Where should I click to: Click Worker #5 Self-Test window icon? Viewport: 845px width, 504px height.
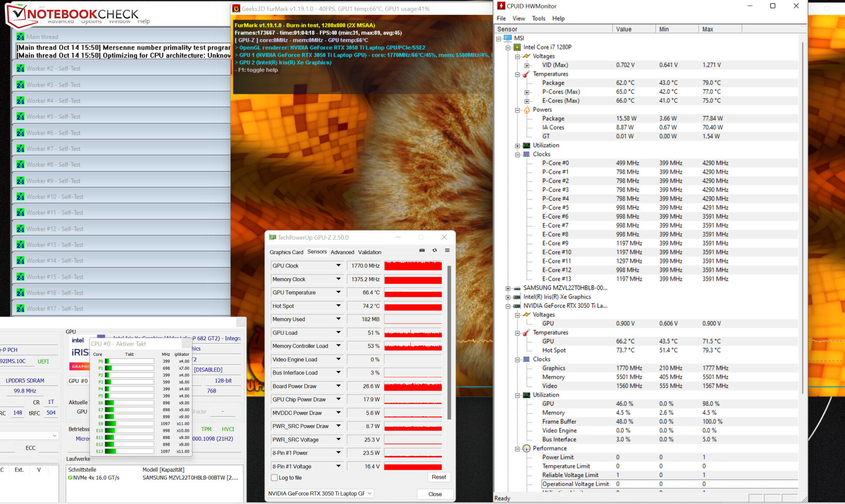tap(20, 117)
